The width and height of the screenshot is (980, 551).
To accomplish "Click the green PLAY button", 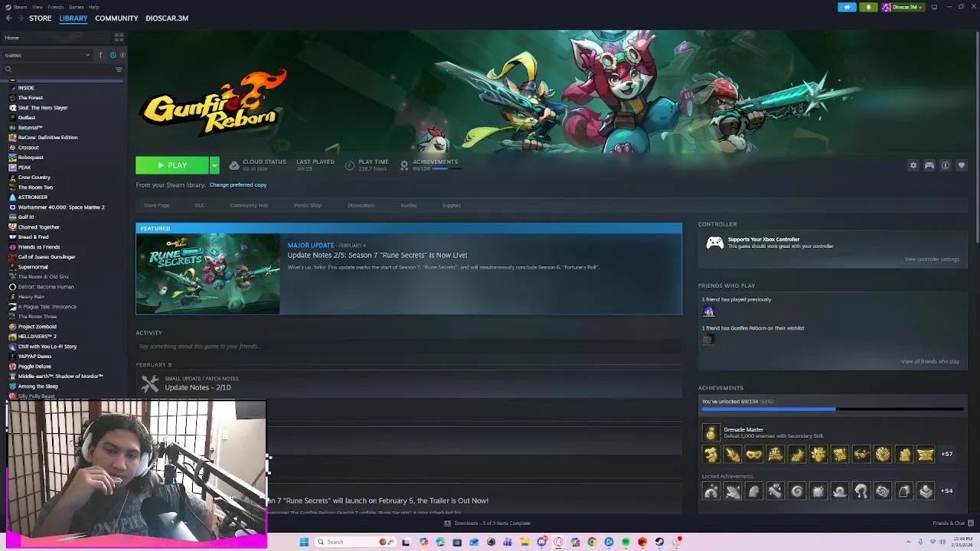I will point(172,165).
